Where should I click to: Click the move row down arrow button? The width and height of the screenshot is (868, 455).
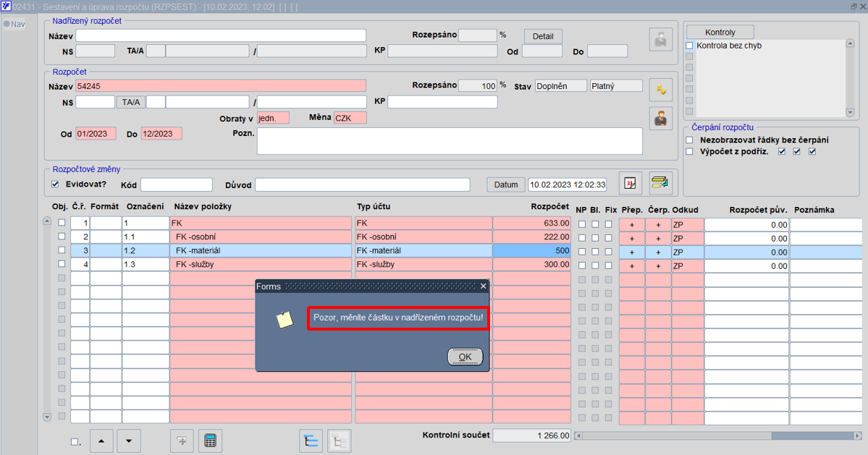(x=129, y=441)
